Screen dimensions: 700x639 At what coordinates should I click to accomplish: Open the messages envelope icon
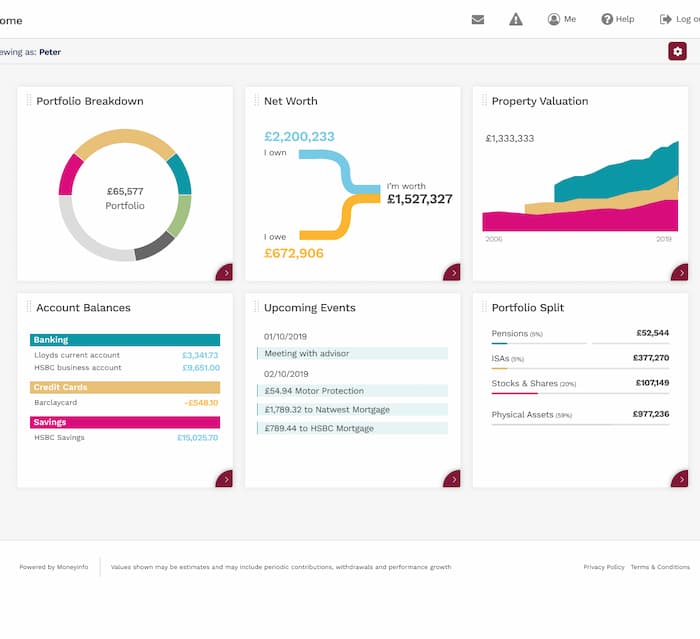point(478,19)
